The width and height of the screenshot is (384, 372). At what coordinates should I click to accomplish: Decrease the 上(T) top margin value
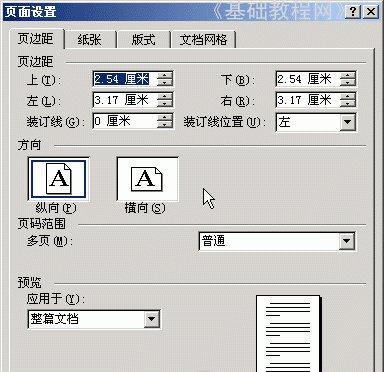[x=165, y=83]
